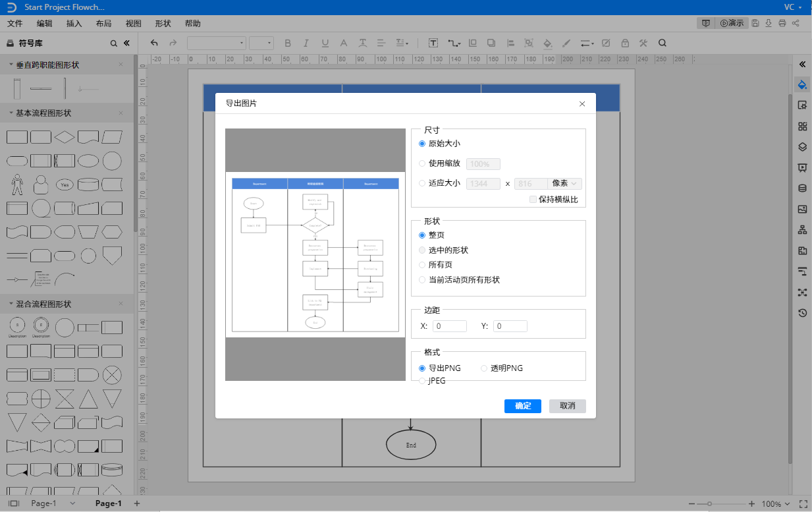Open the wrench tools icon
The height and width of the screenshot is (512, 812).
click(643, 43)
